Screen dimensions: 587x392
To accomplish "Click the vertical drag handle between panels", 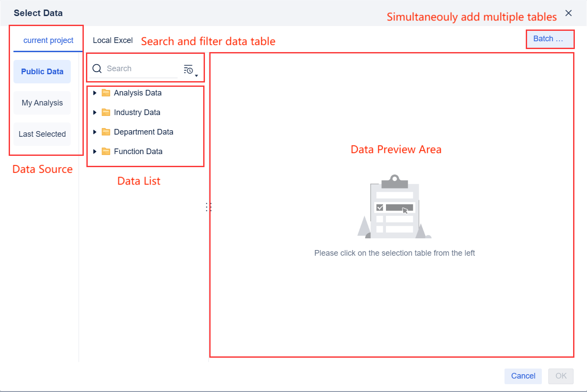I will 208,207.
